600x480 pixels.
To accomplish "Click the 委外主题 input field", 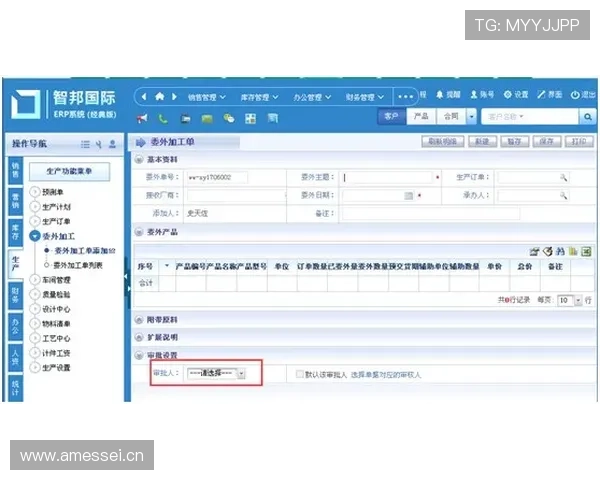I will 387,177.
